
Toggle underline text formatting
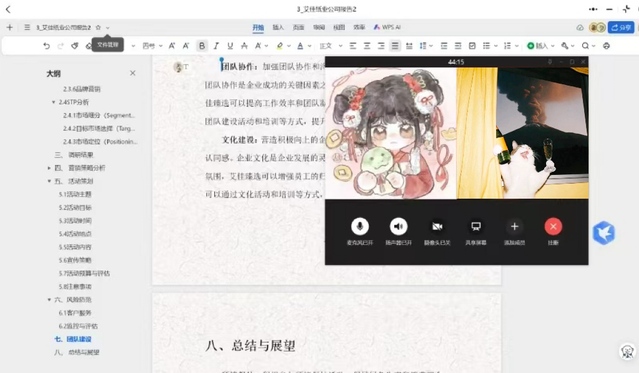pos(230,46)
